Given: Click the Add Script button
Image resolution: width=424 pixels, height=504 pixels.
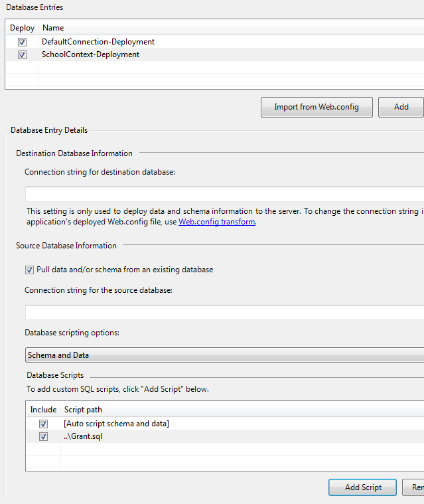Looking at the screenshot, I should coord(362,487).
